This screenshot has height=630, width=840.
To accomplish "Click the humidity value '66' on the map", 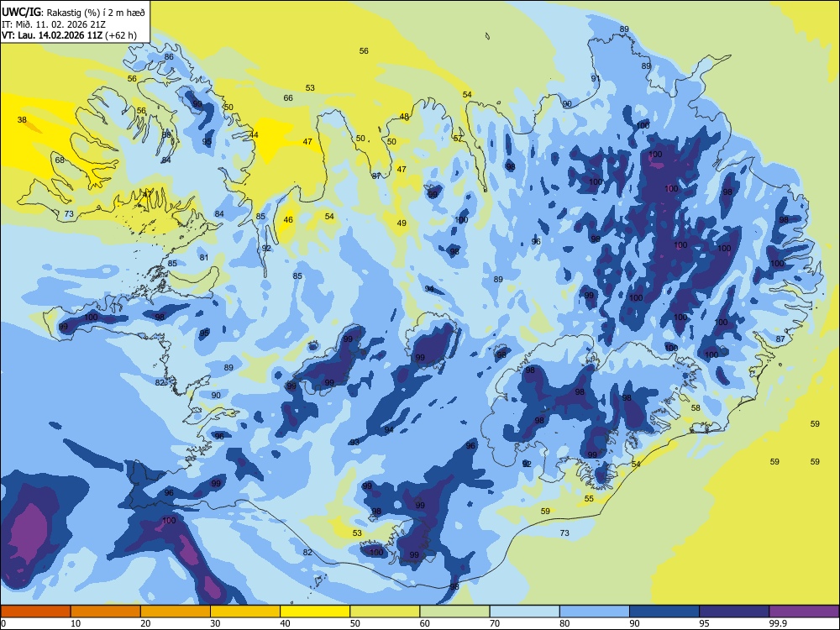I will pos(288,97).
